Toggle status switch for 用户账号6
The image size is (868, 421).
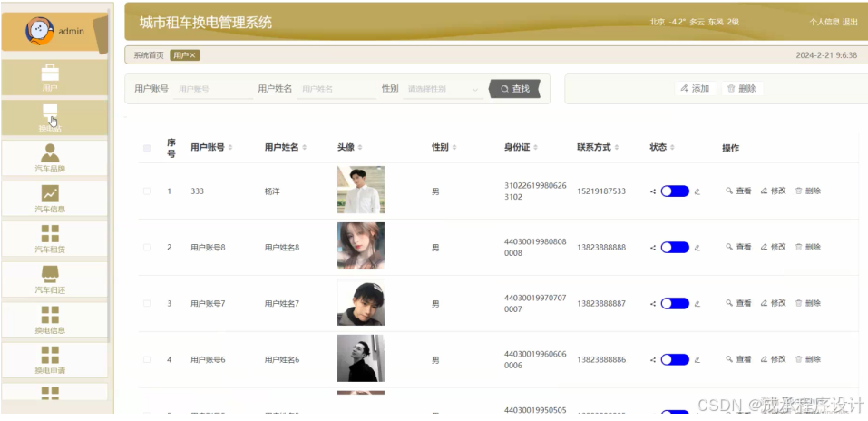[675, 360]
